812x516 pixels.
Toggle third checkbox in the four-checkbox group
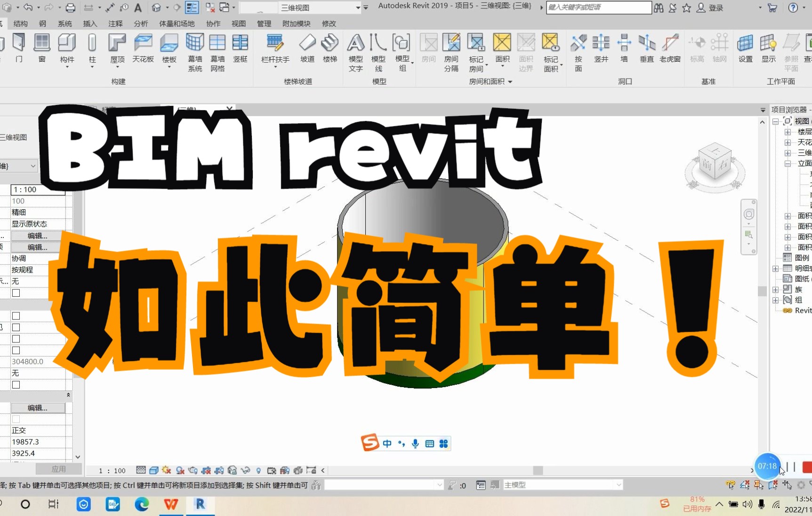coord(16,339)
